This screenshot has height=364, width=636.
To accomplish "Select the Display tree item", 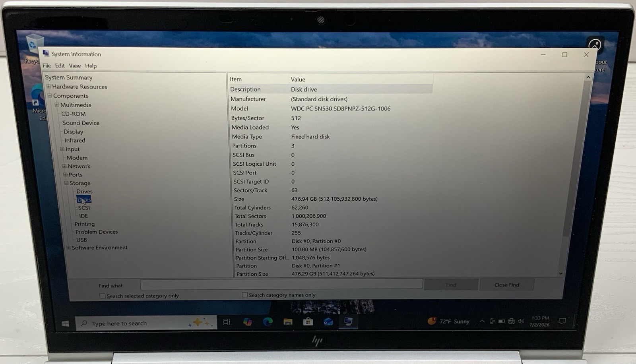I will (x=74, y=132).
